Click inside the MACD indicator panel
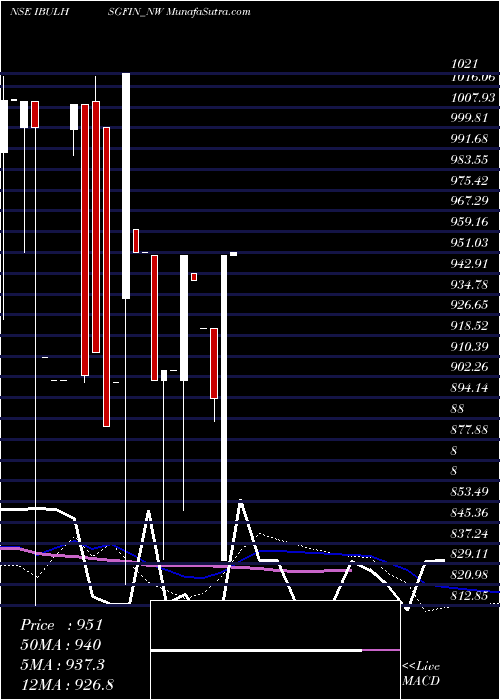The height and width of the screenshot is (700, 500). pyautogui.click(x=275, y=650)
